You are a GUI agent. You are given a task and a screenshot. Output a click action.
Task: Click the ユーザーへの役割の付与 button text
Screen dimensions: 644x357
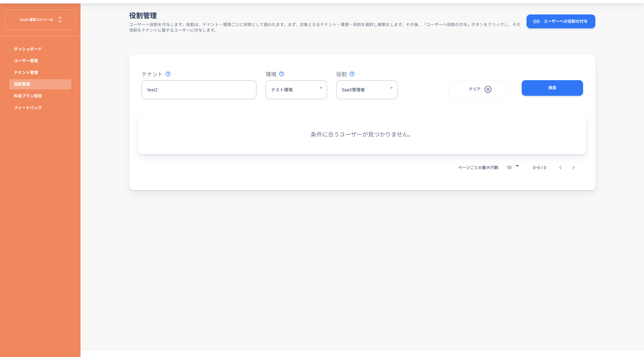[x=565, y=21]
